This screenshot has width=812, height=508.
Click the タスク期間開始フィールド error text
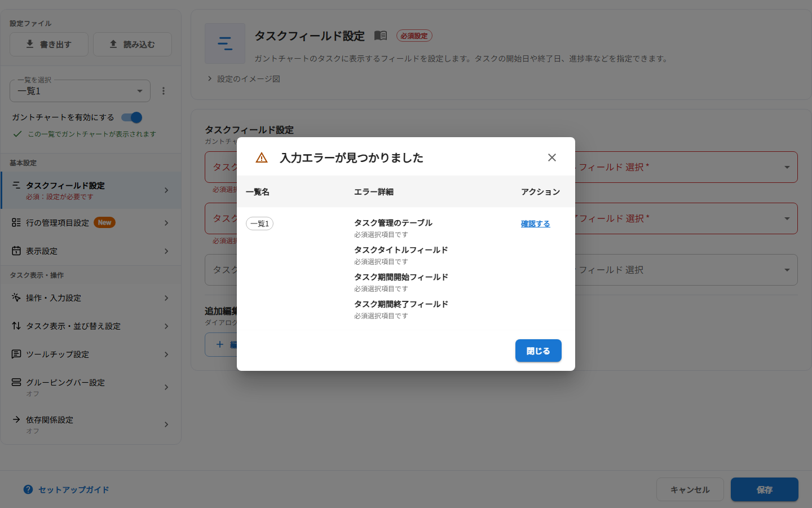tap(401, 277)
